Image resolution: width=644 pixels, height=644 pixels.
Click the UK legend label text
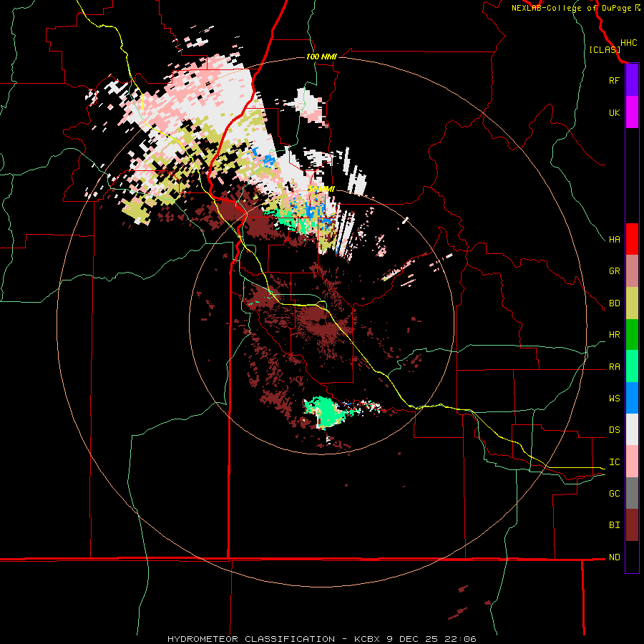pyautogui.click(x=614, y=112)
